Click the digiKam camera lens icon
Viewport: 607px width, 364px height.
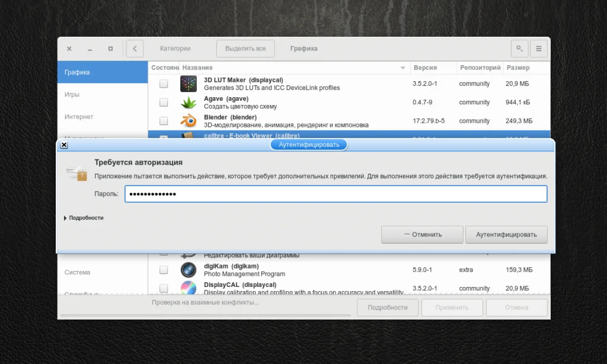(189, 270)
